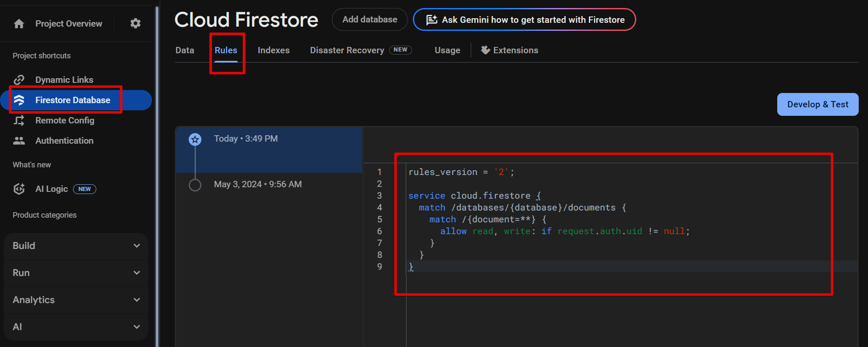Click the starred current rules version marker

tap(195, 139)
